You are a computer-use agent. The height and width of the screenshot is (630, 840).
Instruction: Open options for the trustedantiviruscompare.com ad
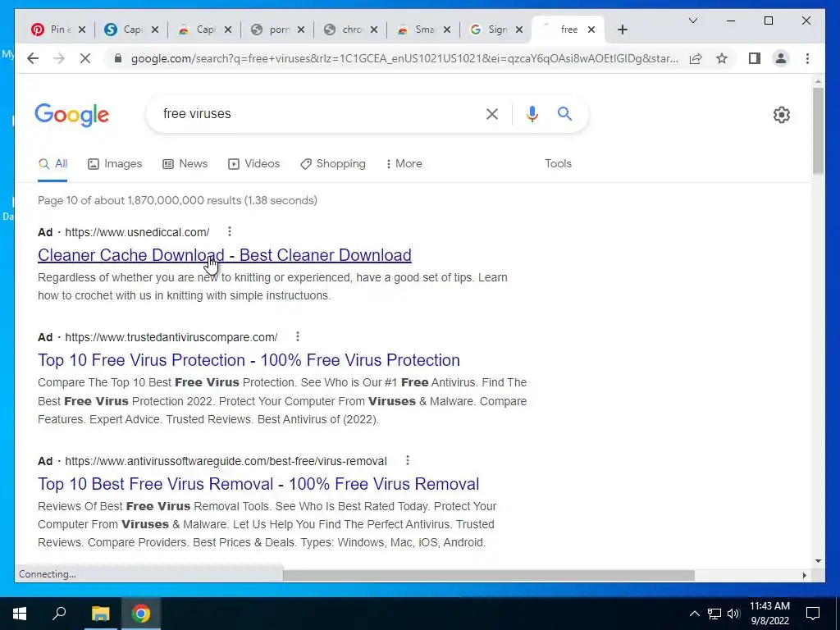click(x=297, y=336)
